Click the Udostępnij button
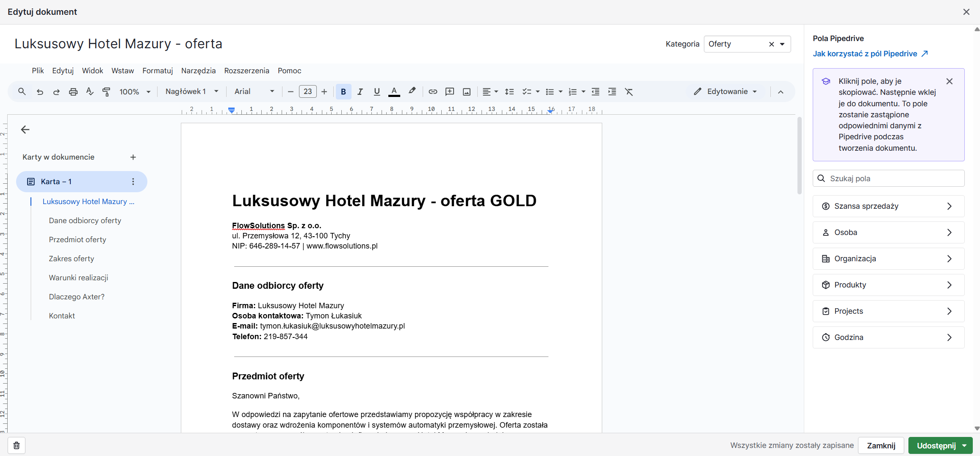 click(x=941, y=445)
